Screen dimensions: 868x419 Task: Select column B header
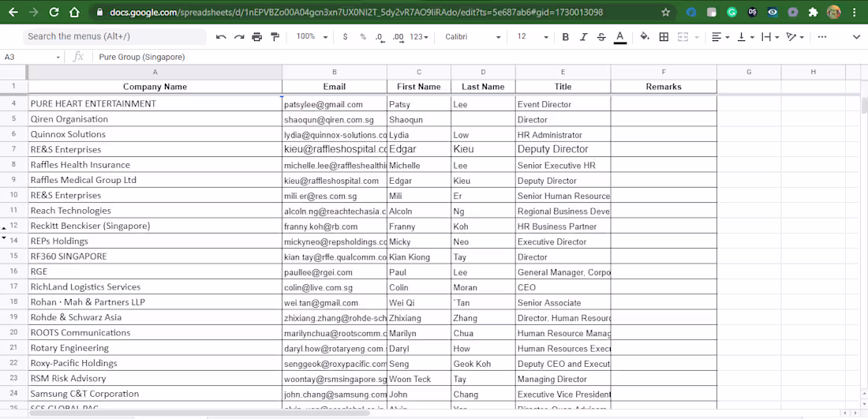coord(335,72)
